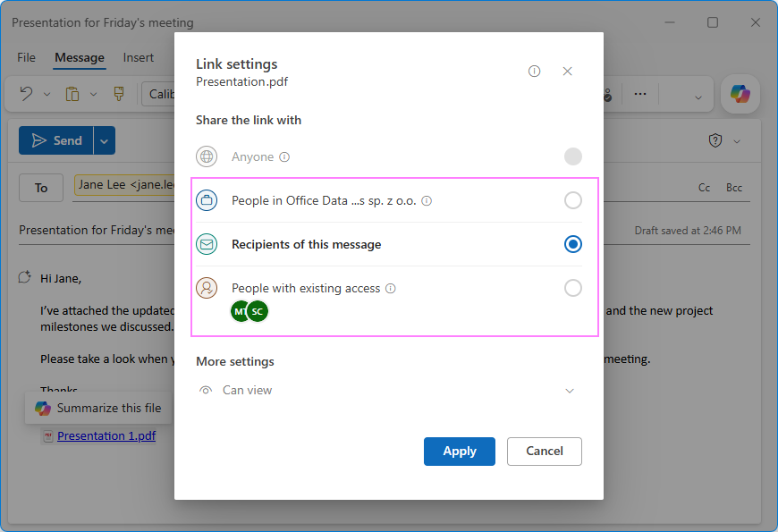This screenshot has width=778, height=532.
Task: Click the Paste clipboard icon
Action: (72, 93)
